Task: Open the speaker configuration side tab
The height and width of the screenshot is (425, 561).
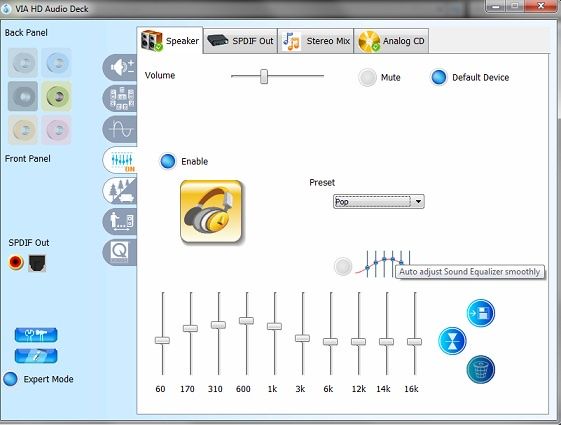Action: [120, 98]
